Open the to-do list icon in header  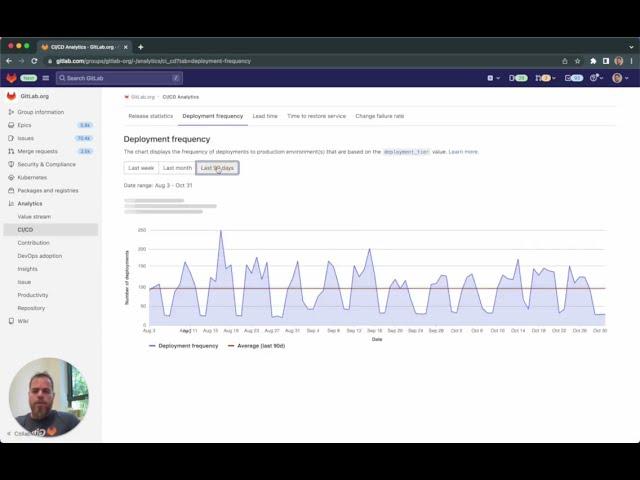tap(574, 78)
